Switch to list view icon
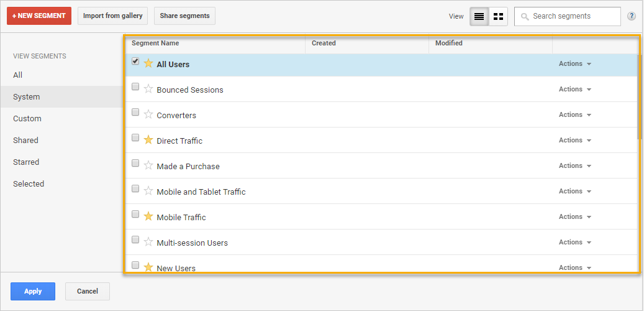The width and height of the screenshot is (644, 311). tap(479, 16)
